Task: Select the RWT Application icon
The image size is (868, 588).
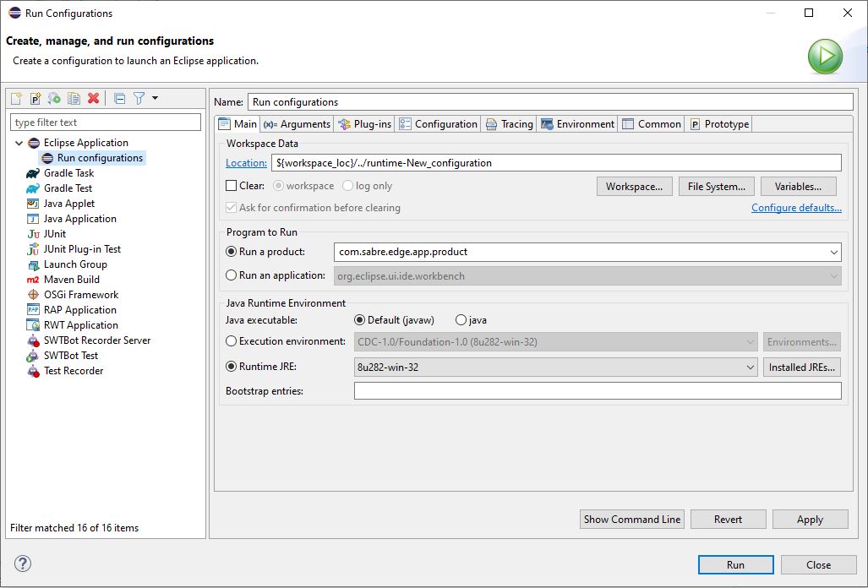Action: [33, 325]
